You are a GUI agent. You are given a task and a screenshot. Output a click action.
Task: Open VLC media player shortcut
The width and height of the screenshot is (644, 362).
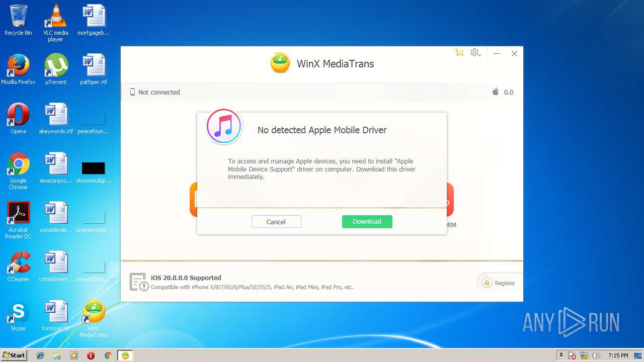pos(55,23)
